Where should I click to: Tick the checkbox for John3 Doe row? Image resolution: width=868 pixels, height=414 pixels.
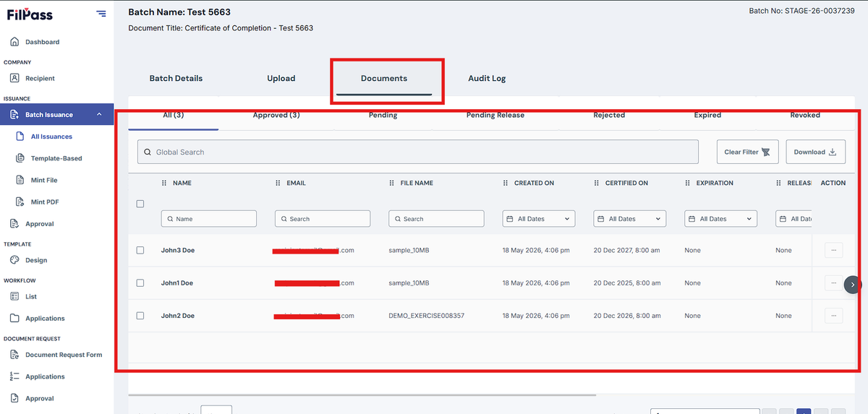tap(140, 250)
